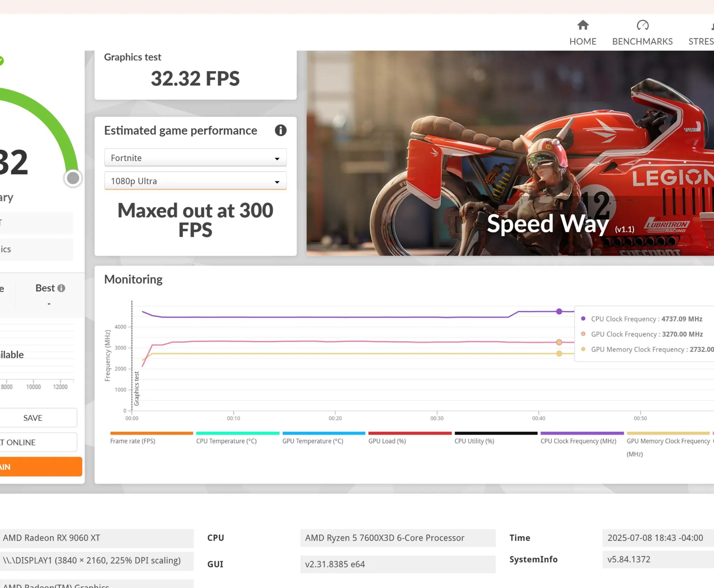
Task: Click the AMD Ryzen 5 7600X3D processor field
Action: pyautogui.click(x=398, y=538)
